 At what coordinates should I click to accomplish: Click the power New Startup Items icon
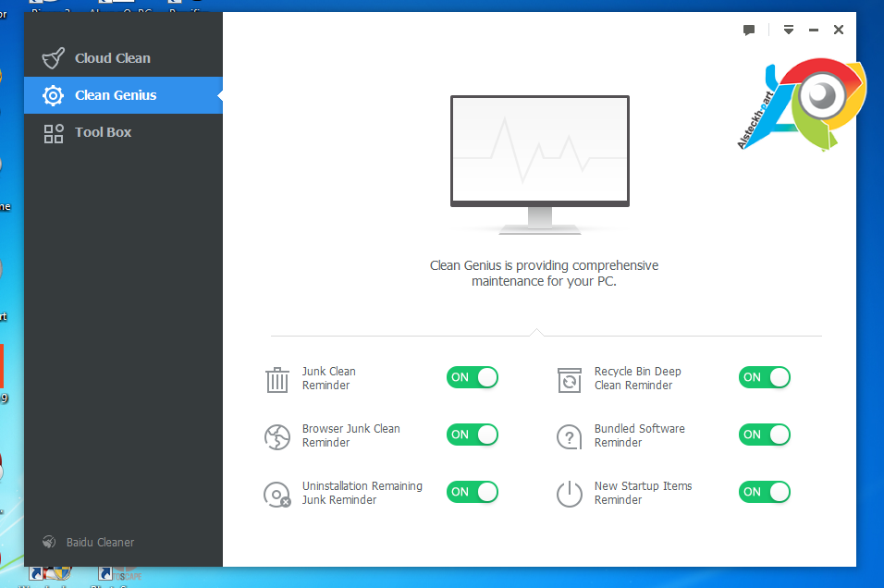coord(570,494)
